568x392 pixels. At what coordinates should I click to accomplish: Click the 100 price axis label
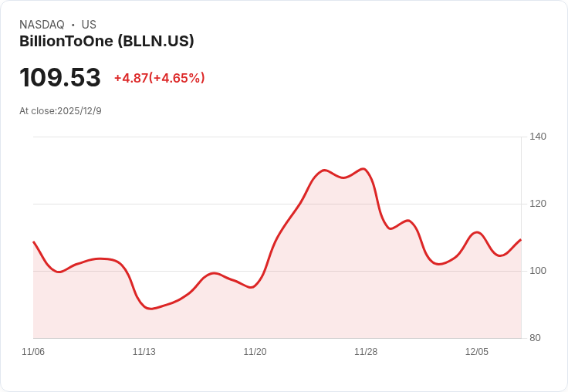click(538, 271)
